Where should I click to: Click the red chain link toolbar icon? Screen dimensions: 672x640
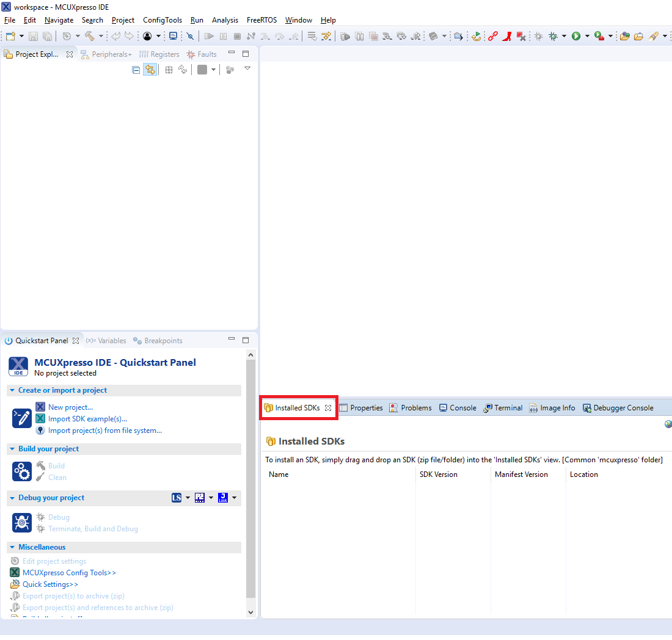pos(493,37)
